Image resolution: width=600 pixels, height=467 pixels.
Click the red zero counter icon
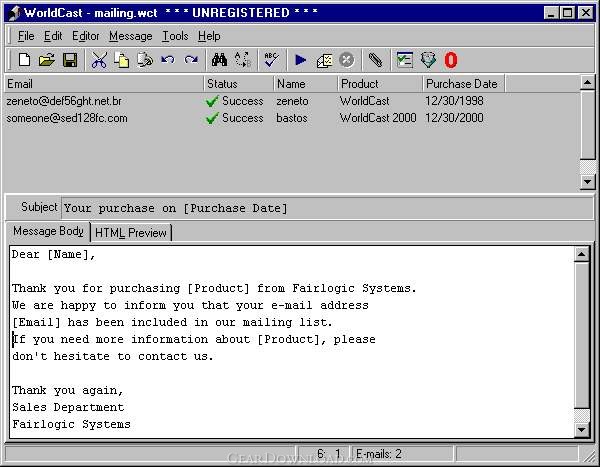pos(451,60)
